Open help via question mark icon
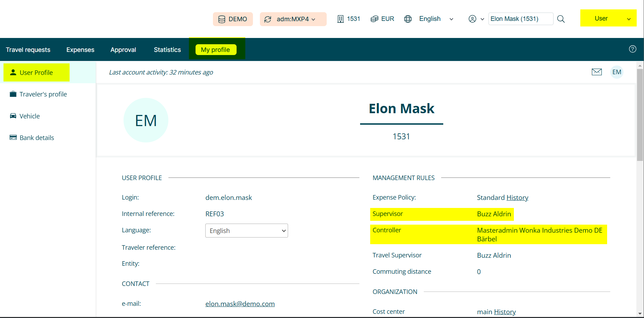 (633, 49)
